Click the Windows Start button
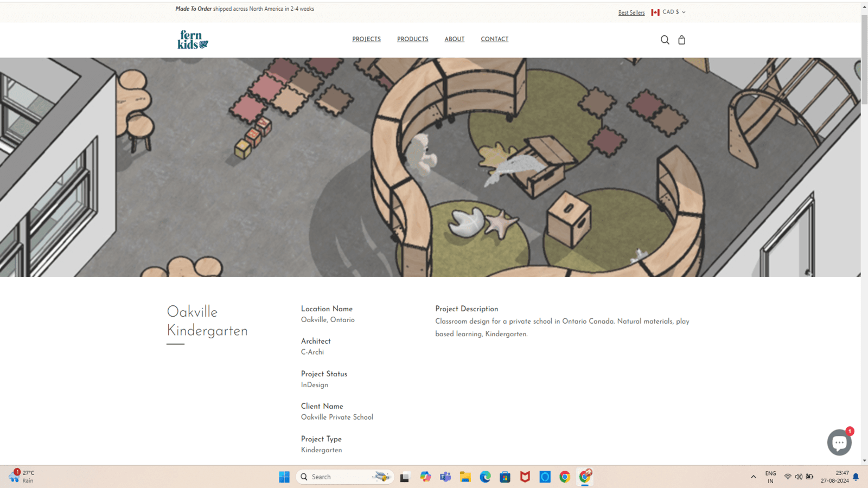Screen dimensions: 868x488 coord(284,477)
